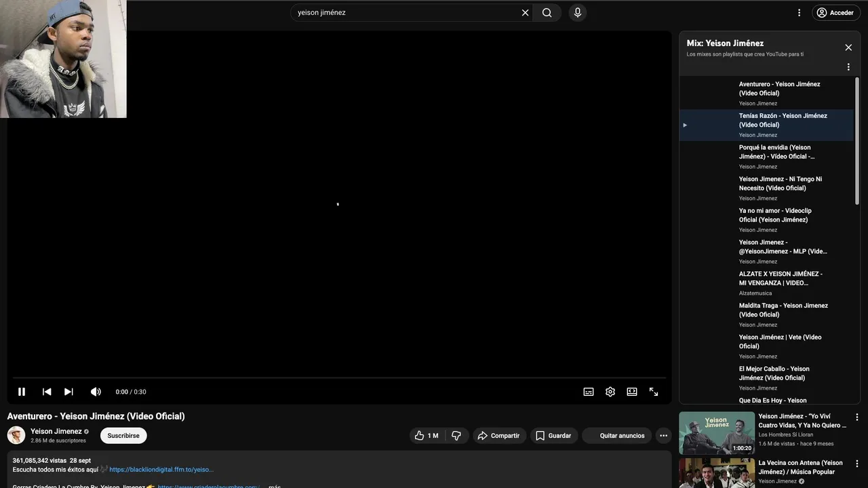Open Yeison Jimenez channel avatar
868x488 pixels.
point(16,435)
